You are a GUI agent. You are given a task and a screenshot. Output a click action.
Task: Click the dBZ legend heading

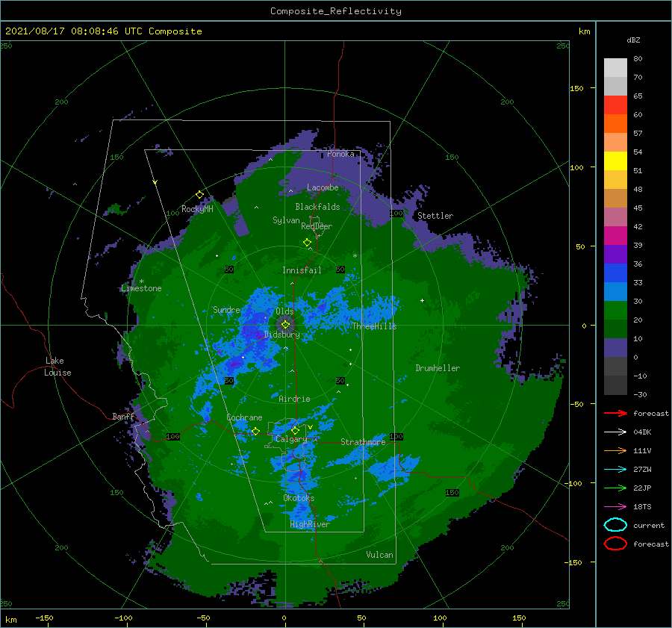click(633, 40)
